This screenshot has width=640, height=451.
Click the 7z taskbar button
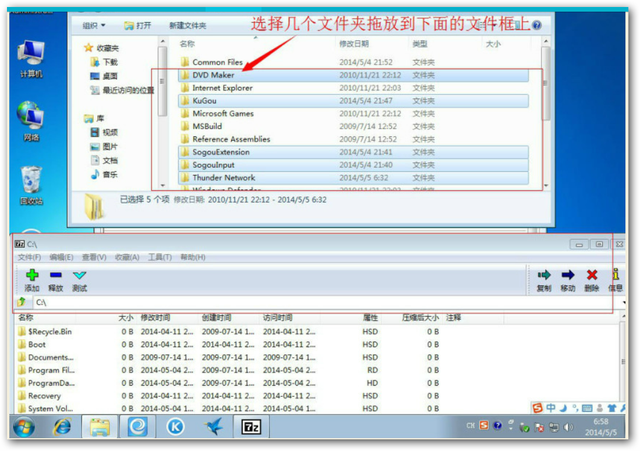(x=251, y=427)
